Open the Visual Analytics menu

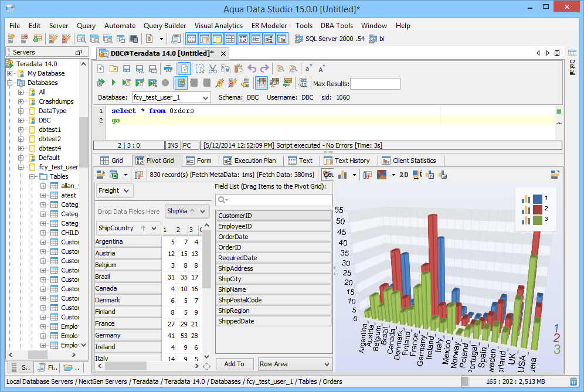pyautogui.click(x=219, y=26)
